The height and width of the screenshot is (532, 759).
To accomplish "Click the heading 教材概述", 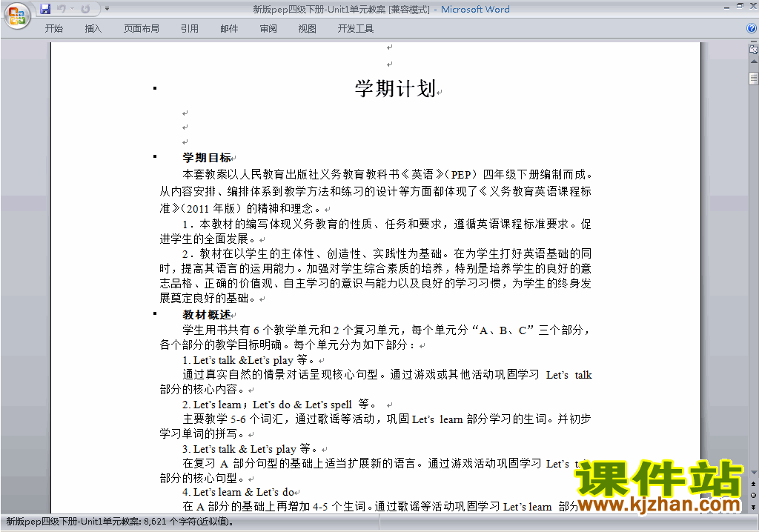I will click(x=207, y=315).
